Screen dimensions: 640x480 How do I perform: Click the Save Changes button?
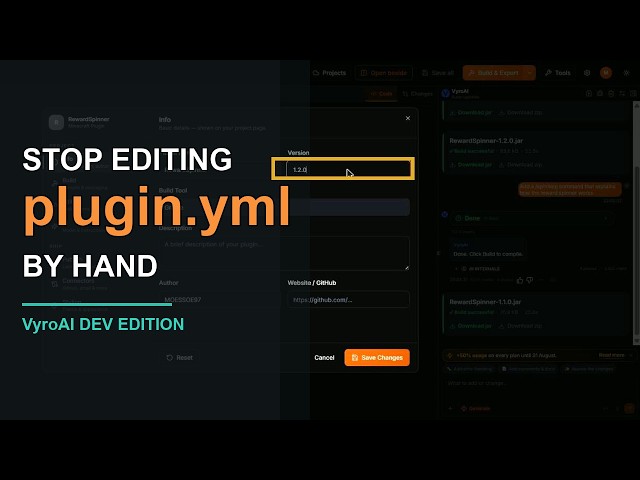[377, 358]
